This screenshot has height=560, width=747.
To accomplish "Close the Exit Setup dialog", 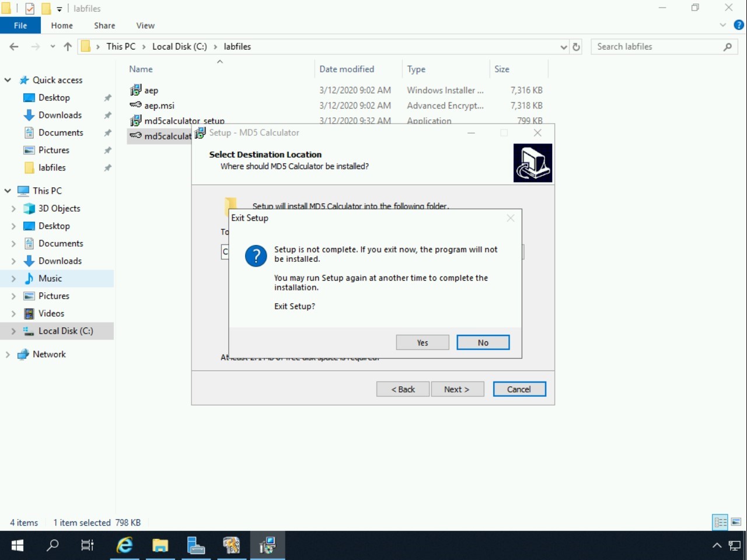I will [x=511, y=218].
